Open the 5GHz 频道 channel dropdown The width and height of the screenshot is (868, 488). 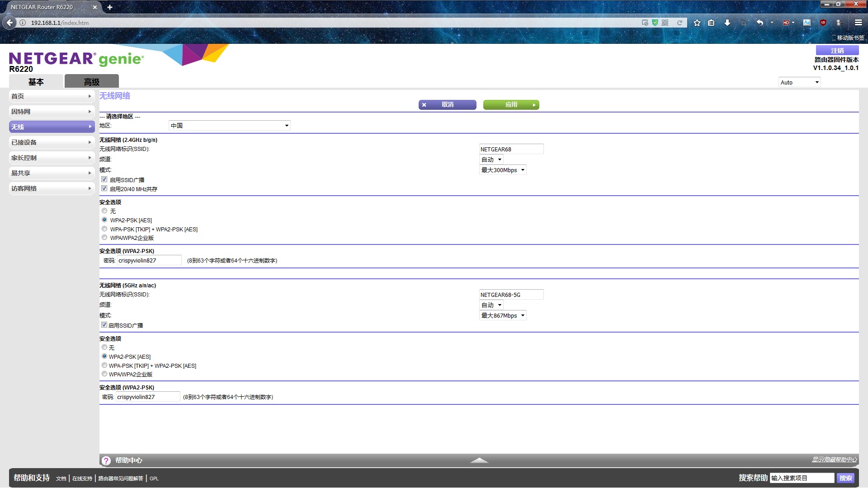pyautogui.click(x=491, y=305)
